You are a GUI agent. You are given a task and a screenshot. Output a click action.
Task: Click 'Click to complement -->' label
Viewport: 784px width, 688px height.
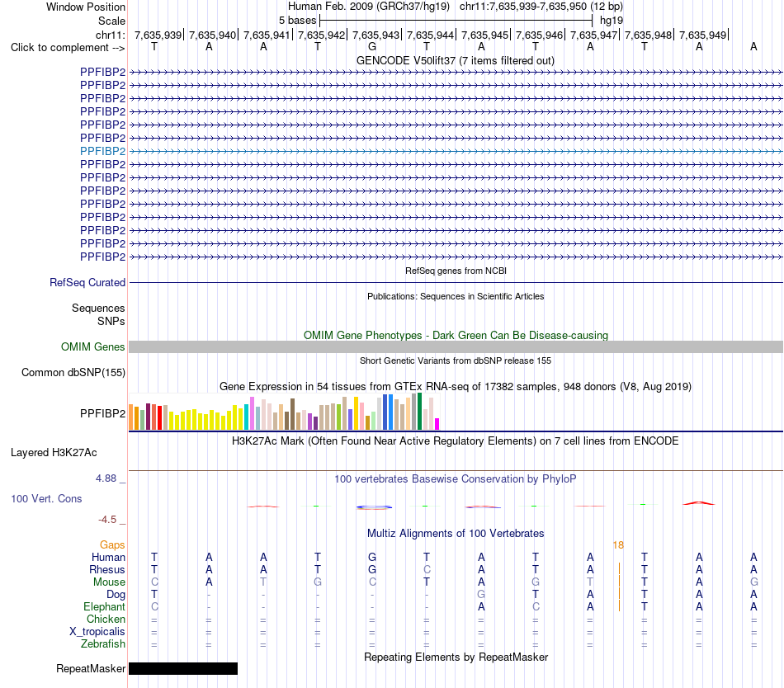(x=68, y=48)
